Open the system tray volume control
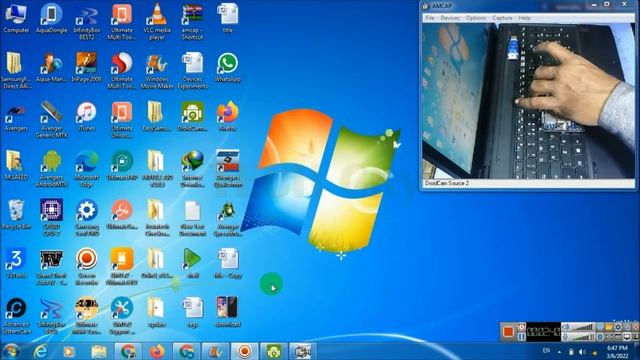The width and height of the screenshot is (640, 360). tap(582, 352)
